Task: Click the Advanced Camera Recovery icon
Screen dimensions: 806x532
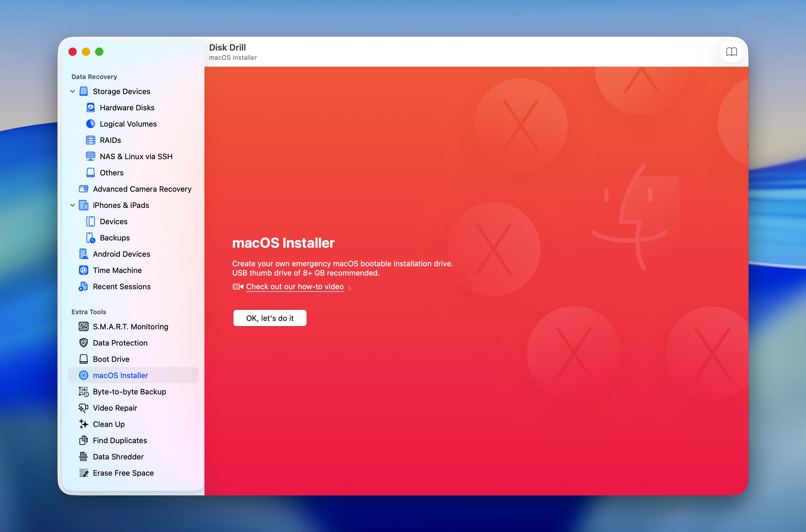Action: (83, 189)
